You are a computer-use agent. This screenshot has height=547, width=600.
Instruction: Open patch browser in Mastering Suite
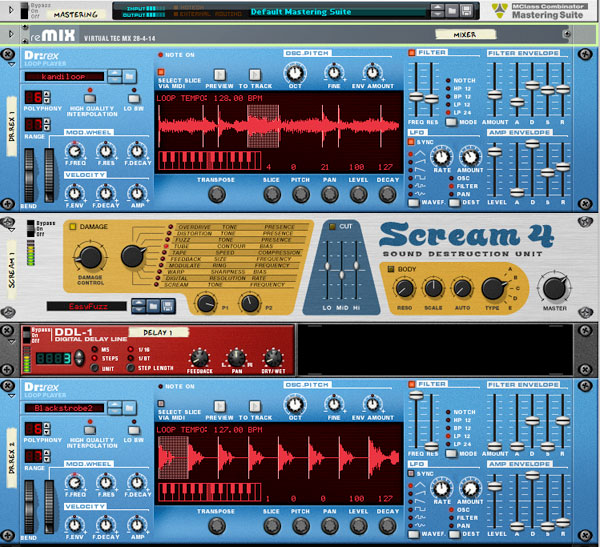coord(452,11)
